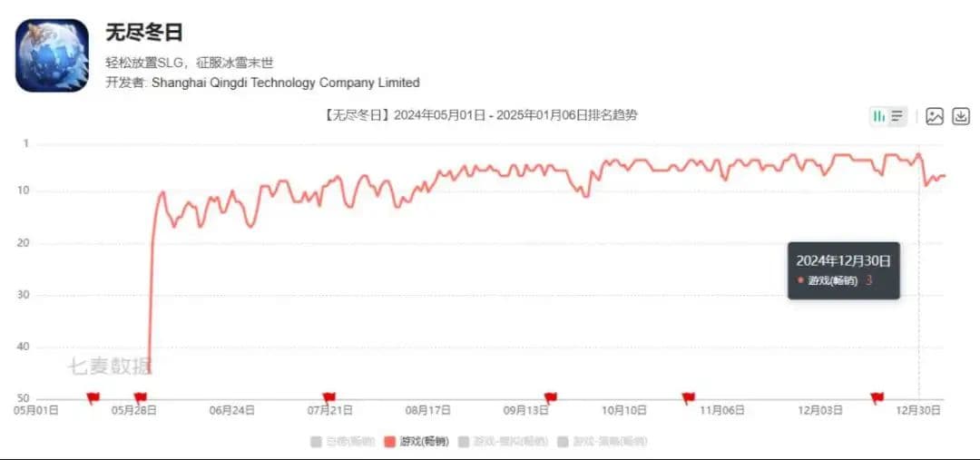980x460 pixels.
Task: Click the red 游戏(畅销) legend color square
Action: coord(390,442)
